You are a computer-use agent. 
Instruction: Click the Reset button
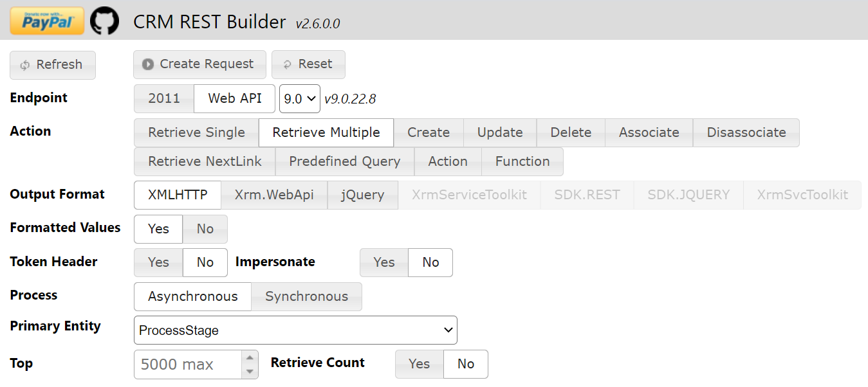[x=308, y=64]
